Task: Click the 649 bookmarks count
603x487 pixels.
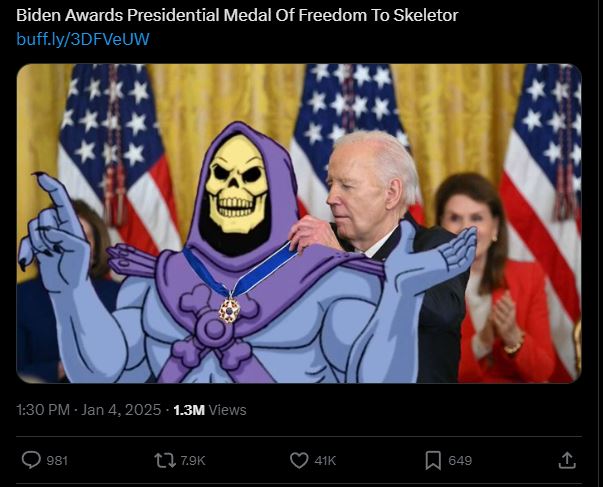Action: tap(460, 461)
